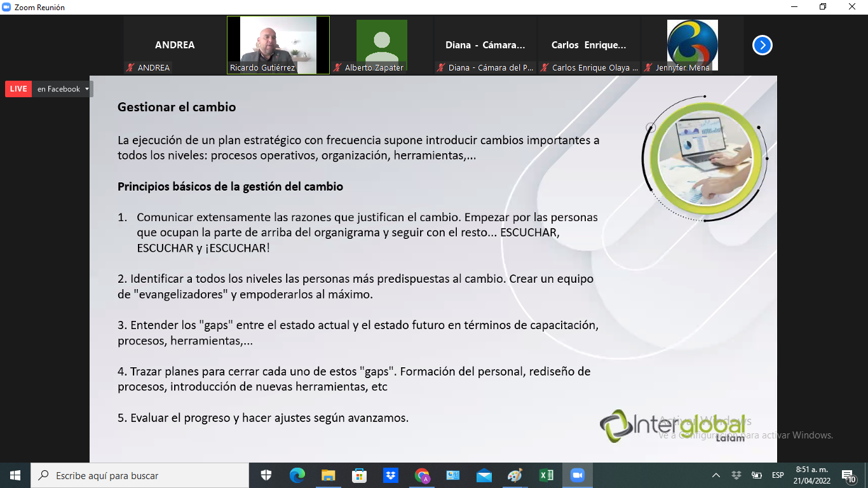Viewport: 868px width, 488px height.
Task: Click the Alberto Zapater name label
Action: pyautogui.click(x=374, y=67)
